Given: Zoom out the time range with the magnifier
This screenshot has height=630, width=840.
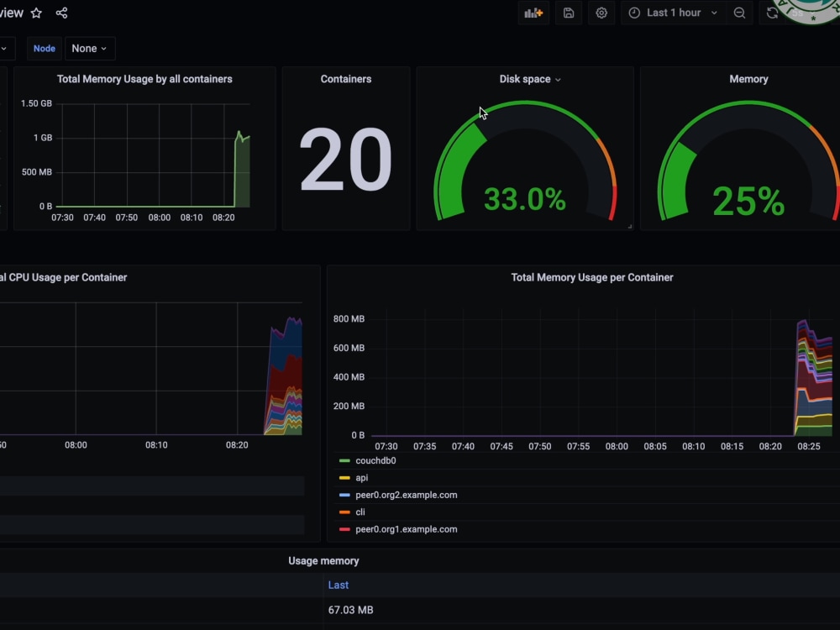Looking at the screenshot, I should pos(738,13).
